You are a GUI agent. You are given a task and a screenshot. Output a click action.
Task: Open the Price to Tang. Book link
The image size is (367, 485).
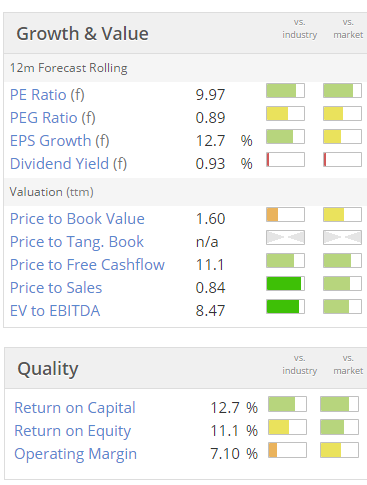77,242
